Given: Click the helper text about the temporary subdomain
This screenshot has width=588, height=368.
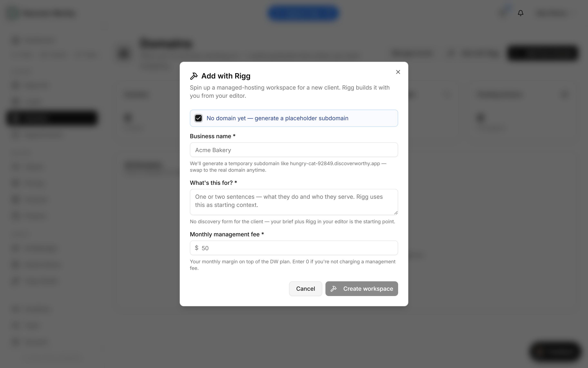Looking at the screenshot, I should 288,167.
